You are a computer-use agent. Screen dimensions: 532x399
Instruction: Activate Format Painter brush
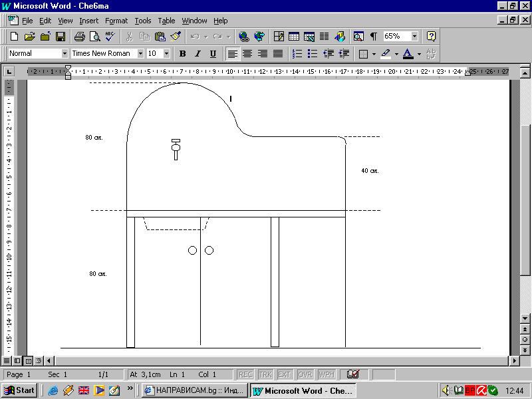pos(176,37)
